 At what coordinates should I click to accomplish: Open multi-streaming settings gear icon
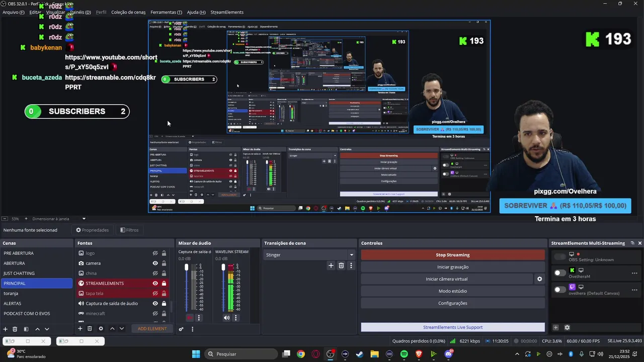[x=567, y=327]
